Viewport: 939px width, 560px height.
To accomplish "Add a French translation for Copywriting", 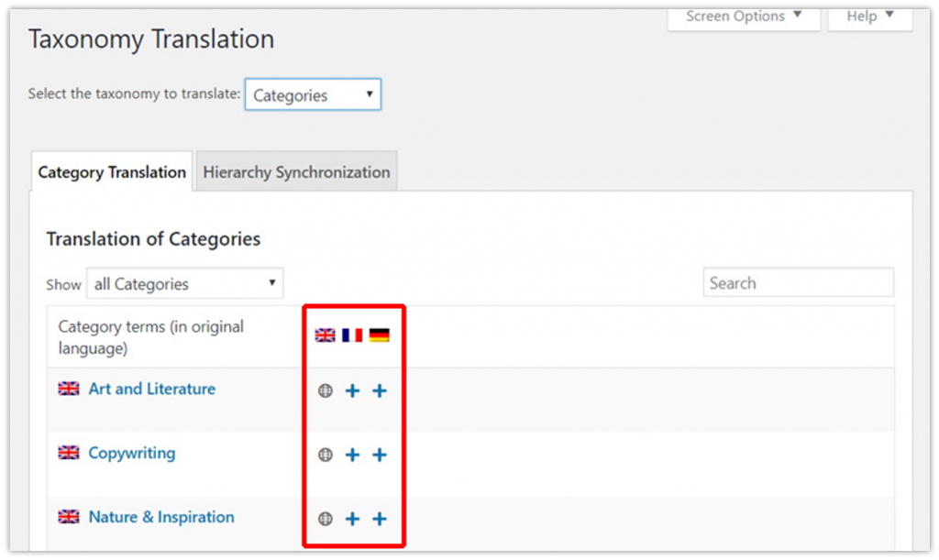I will [352, 455].
